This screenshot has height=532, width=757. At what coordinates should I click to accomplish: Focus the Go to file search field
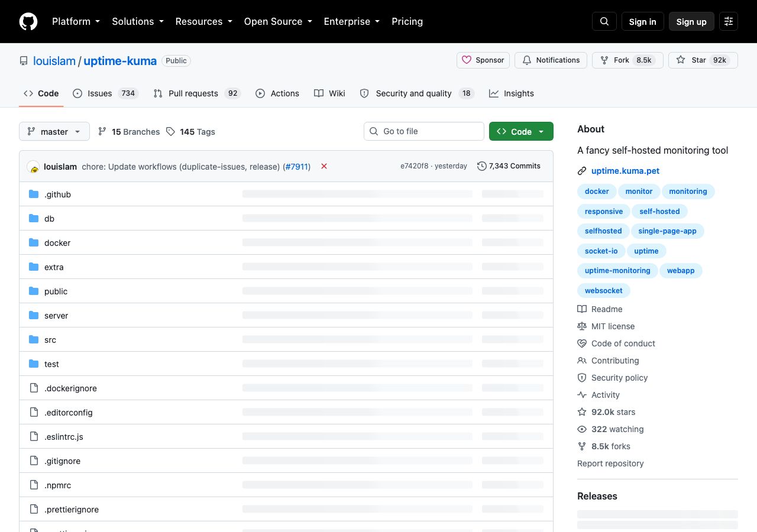[424, 131]
